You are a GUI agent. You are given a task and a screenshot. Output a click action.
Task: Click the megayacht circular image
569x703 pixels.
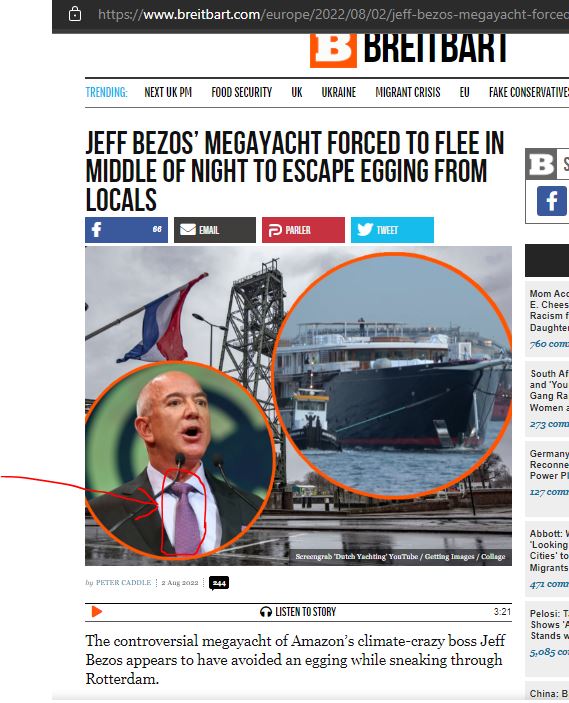pyautogui.click(x=392, y=375)
